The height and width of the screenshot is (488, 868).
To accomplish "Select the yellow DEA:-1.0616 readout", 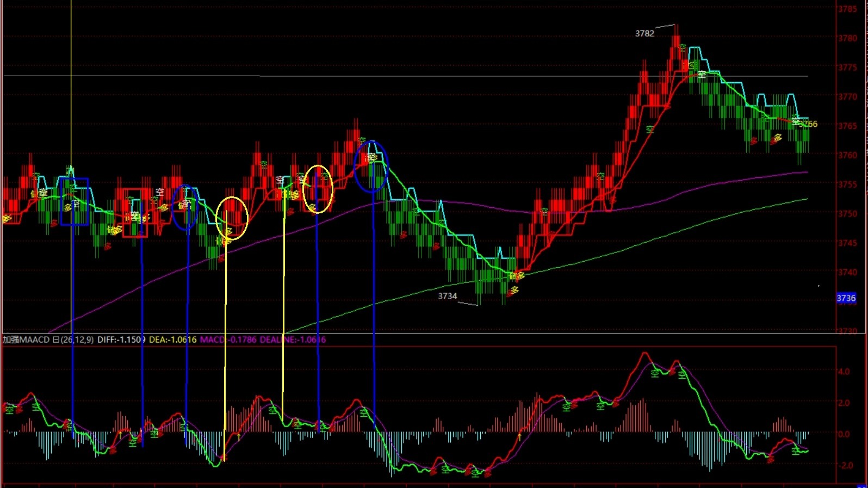I will coord(172,339).
